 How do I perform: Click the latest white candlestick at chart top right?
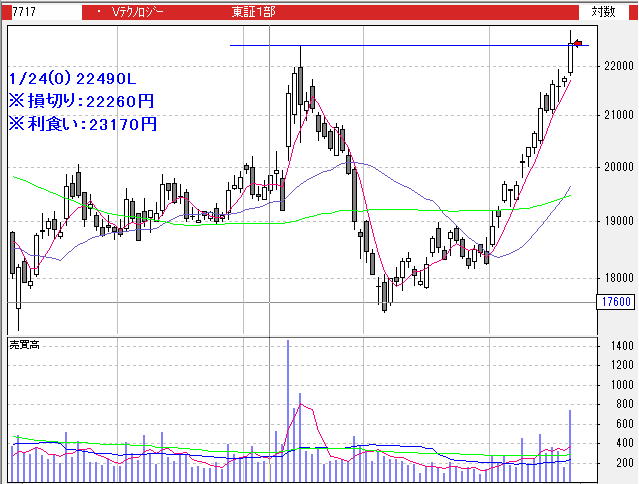(x=570, y=58)
